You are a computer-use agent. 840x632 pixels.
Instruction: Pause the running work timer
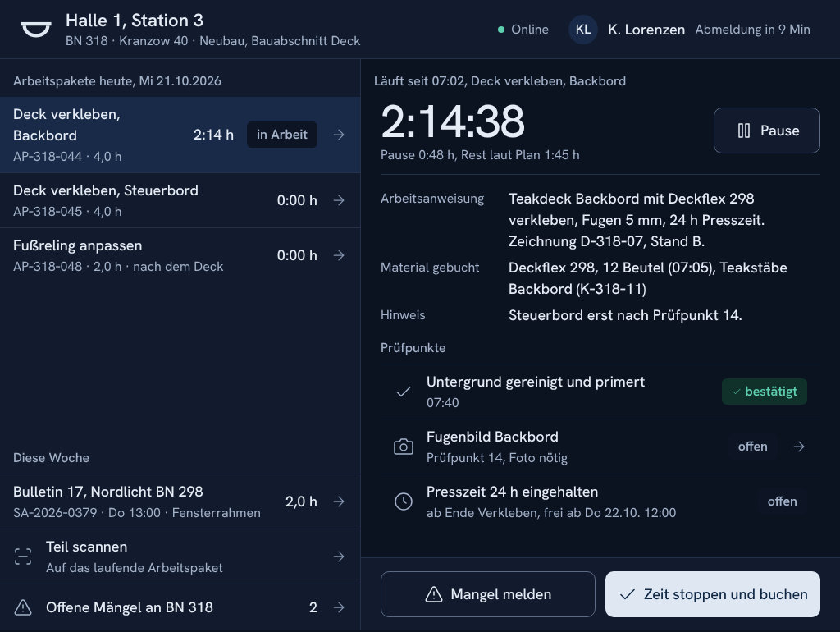pyautogui.click(x=767, y=131)
